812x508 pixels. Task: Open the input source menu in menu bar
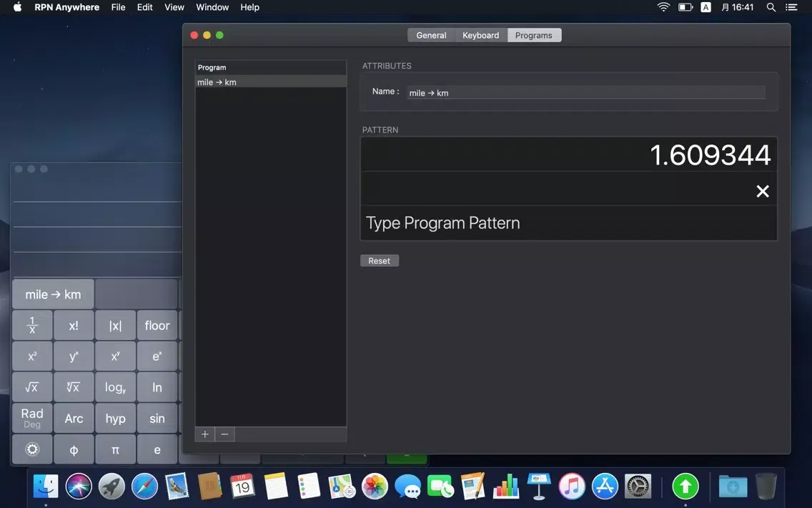click(705, 7)
